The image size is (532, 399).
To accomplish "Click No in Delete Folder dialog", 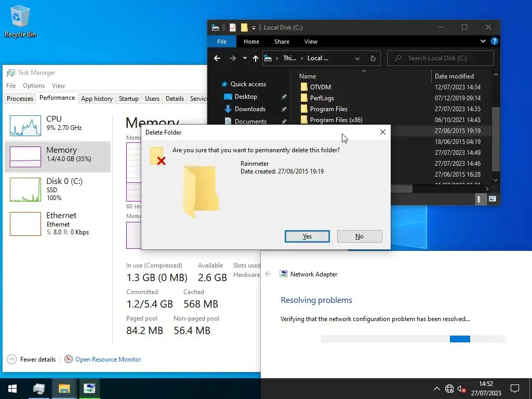I will (360, 236).
